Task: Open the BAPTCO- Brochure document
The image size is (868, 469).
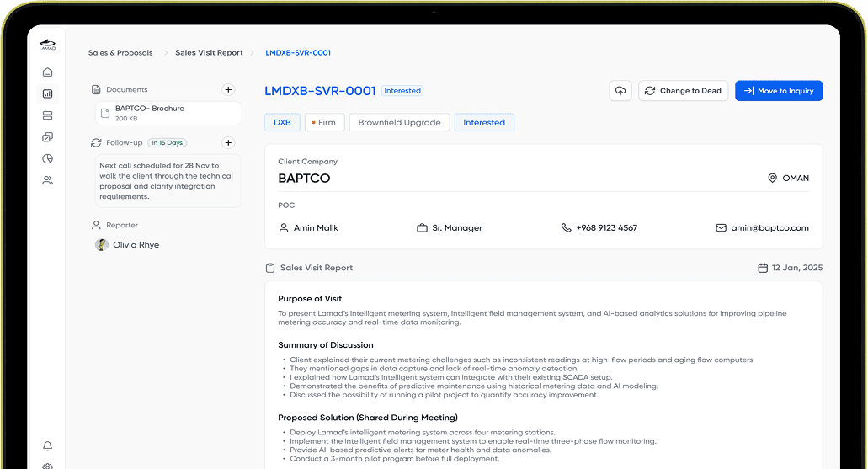Action: pos(168,113)
